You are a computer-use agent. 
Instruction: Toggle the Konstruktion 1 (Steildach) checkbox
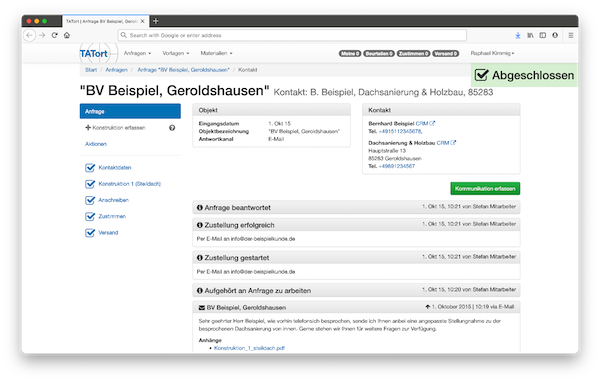click(x=90, y=184)
